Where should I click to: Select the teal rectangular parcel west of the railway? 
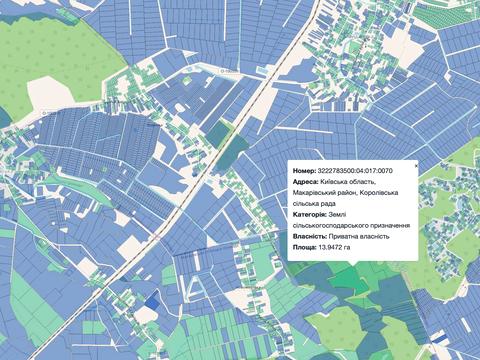[x=217, y=133]
